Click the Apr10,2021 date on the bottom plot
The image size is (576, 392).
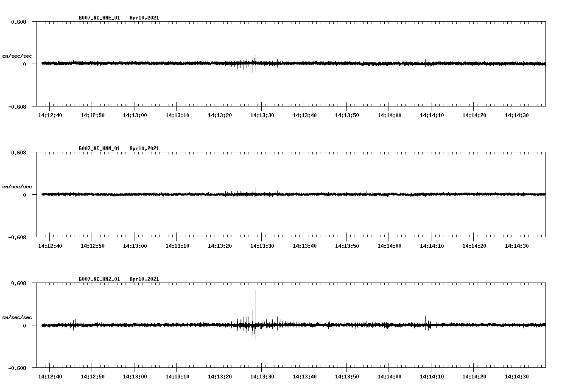pos(145,279)
